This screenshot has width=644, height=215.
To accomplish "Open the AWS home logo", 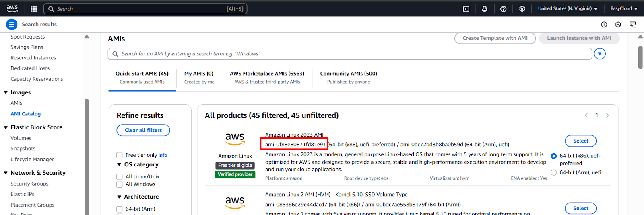I will (12, 8).
